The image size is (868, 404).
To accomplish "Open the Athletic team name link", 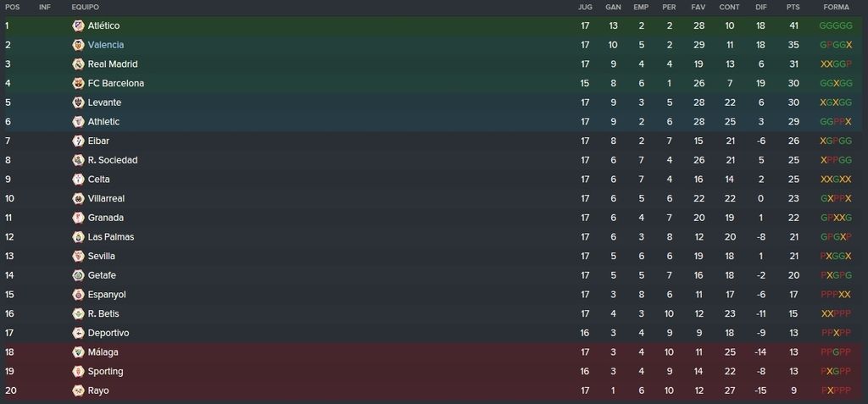I will [x=103, y=122].
